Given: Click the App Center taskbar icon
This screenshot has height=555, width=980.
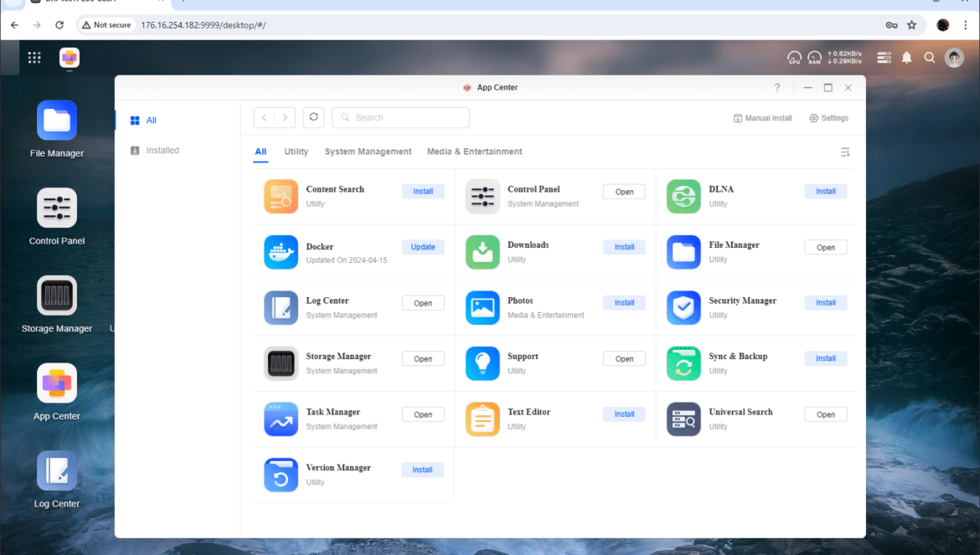Looking at the screenshot, I should 70,58.
